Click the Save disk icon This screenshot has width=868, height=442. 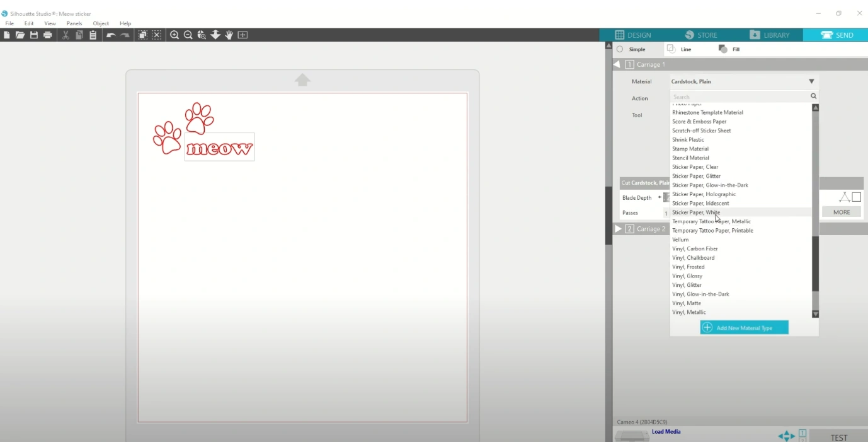tap(34, 35)
